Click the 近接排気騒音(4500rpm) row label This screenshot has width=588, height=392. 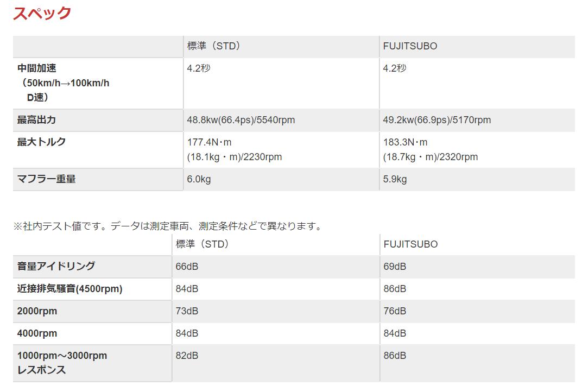[x=69, y=289]
